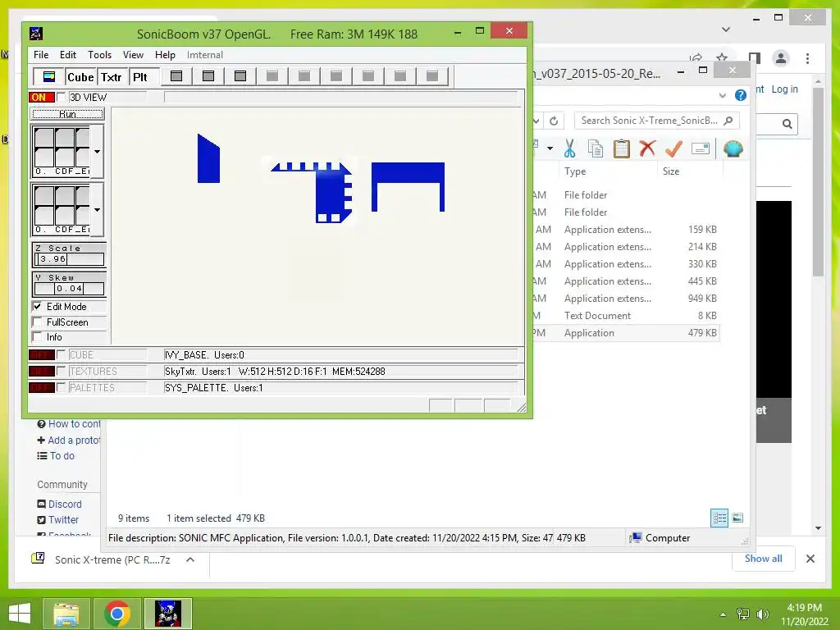
Task: Switch Explorer to large icons view
Action: click(737, 518)
